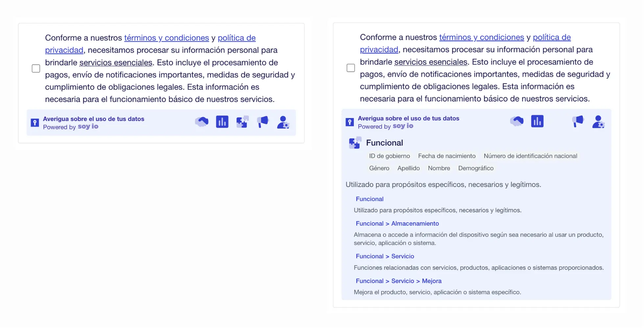
Task: Click the 'Funcional > Servicio' subheading
Action: 385,256
